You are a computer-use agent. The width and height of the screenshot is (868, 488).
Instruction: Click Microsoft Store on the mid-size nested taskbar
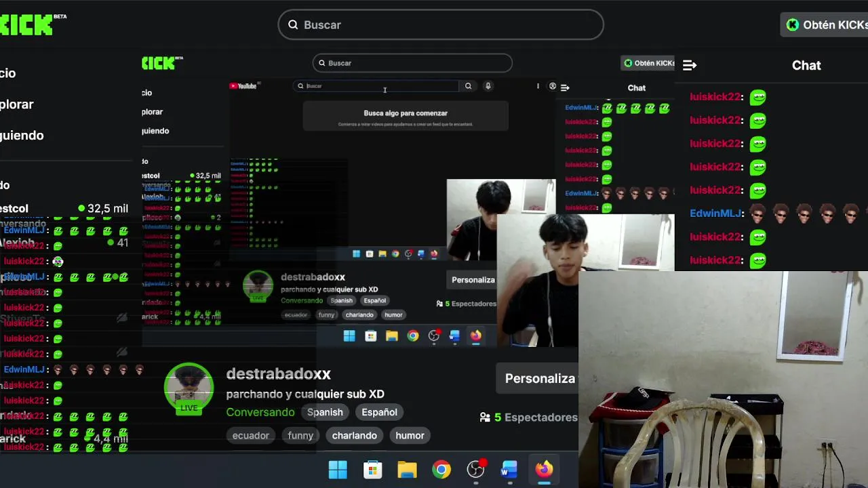[370, 336]
